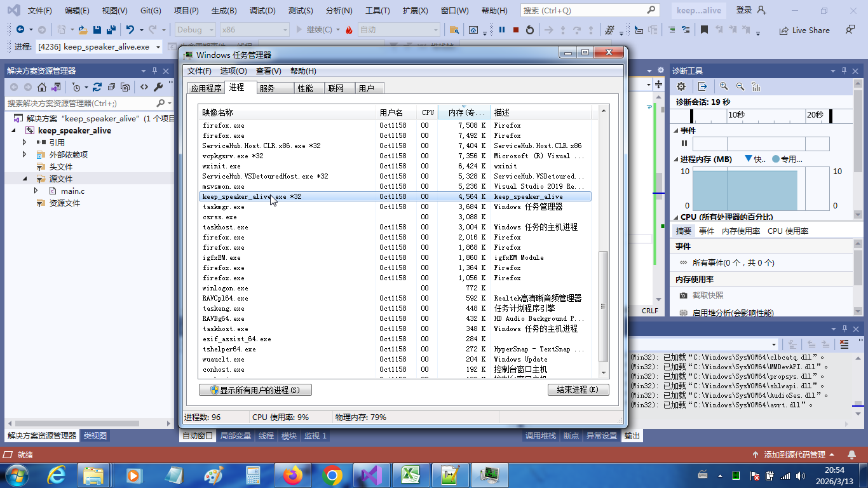
Task: Open properties with the wrench icon in Solution Explorer
Action: tap(158, 87)
